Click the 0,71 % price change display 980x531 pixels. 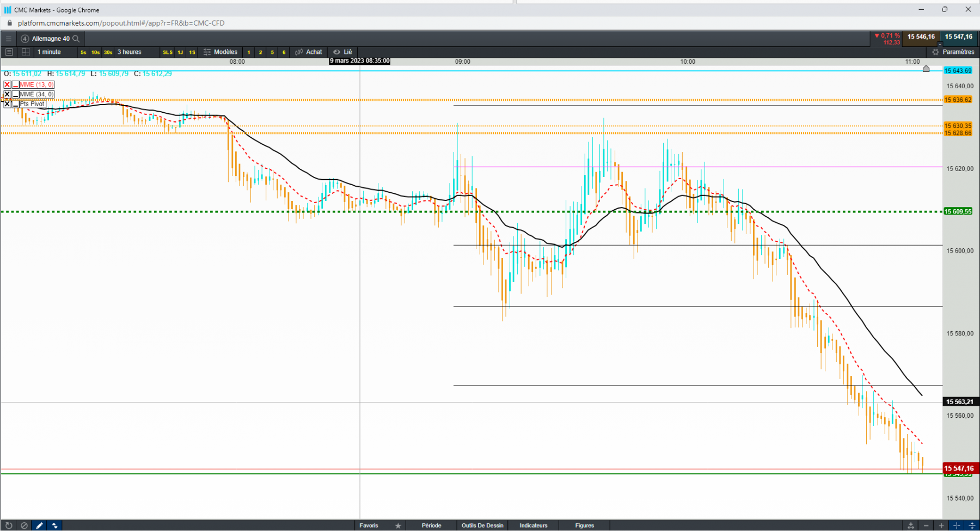tap(887, 39)
